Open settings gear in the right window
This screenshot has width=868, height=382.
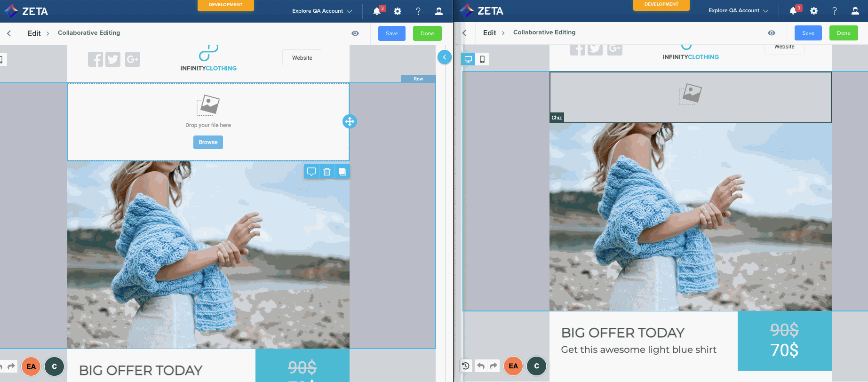(814, 11)
